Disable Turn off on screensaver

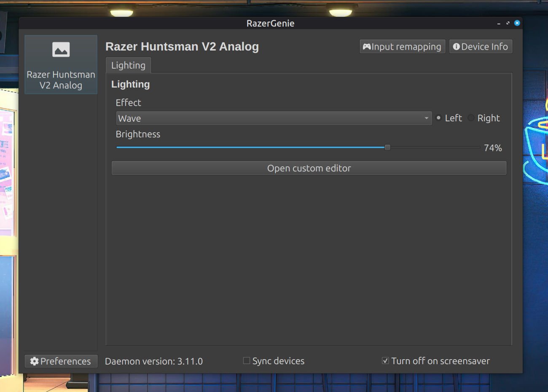click(x=385, y=360)
